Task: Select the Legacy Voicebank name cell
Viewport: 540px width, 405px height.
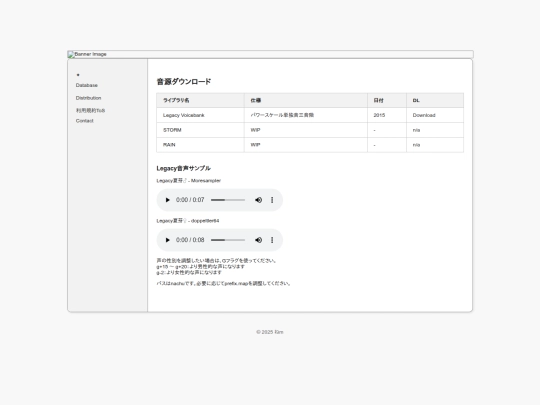Action: point(200,115)
